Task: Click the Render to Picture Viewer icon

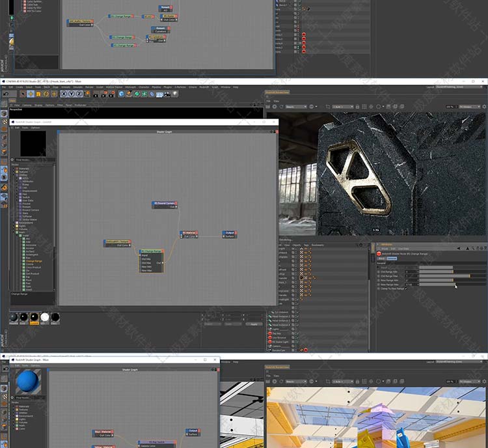Action: pyautogui.click(x=103, y=94)
